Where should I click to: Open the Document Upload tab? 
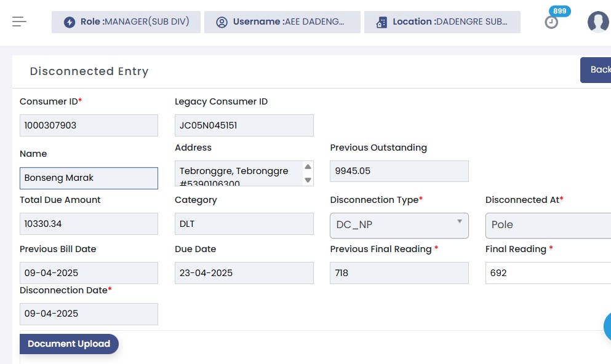69,344
